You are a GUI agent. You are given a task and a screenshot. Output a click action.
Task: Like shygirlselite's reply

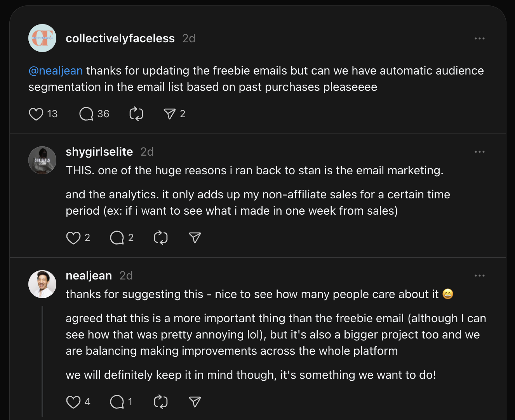pos(73,238)
